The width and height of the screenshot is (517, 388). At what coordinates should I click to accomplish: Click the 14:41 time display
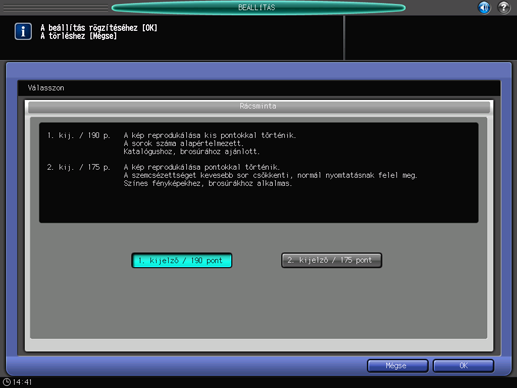(x=22, y=382)
